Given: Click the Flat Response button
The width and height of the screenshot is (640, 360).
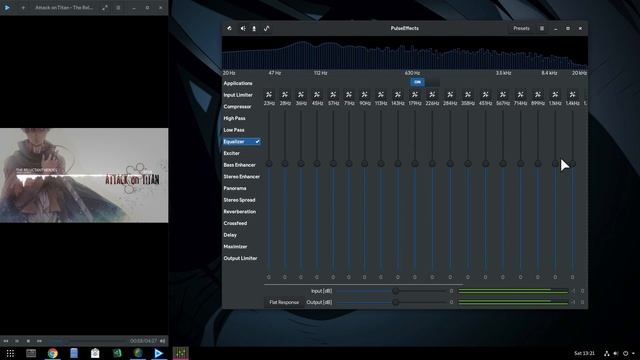Looking at the screenshot, I should pyautogui.click(x=284, y=302).
